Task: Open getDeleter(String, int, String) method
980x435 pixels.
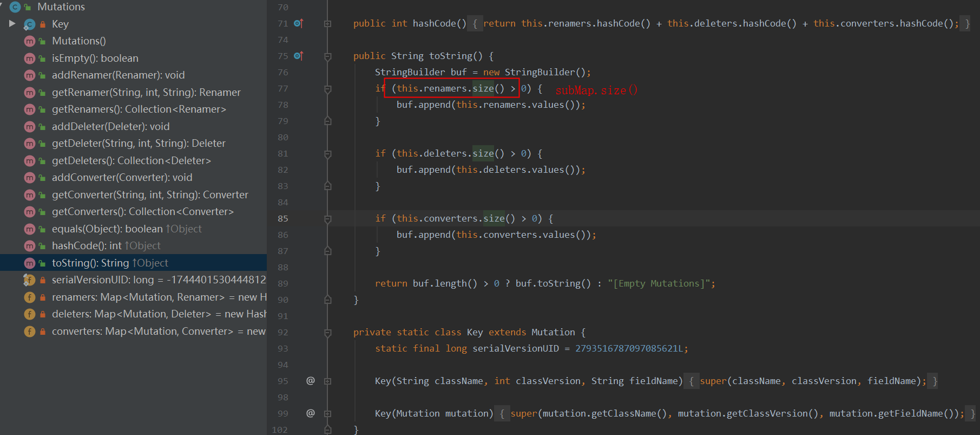Action: point(139,144)
